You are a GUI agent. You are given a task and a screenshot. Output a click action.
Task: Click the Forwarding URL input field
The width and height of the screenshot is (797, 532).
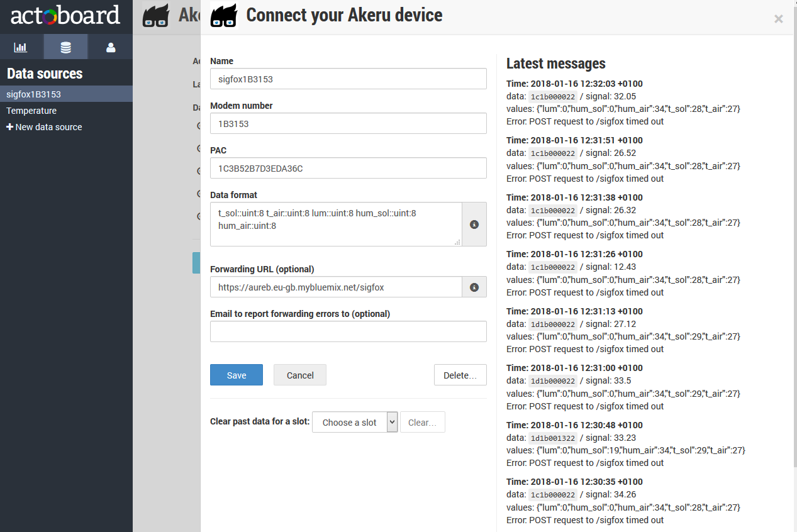[x=336, y=287]
